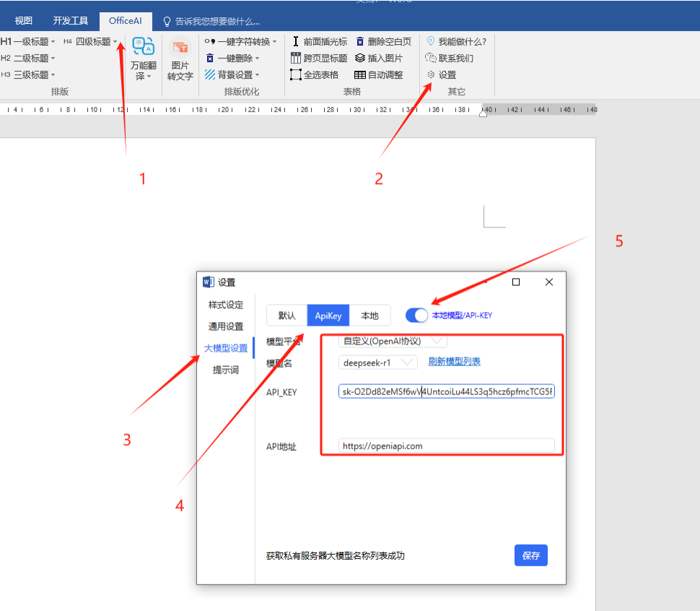700x611 pixels.
Task: Enable the 本地模型/API-KEY switch
Action: (417, 315)
